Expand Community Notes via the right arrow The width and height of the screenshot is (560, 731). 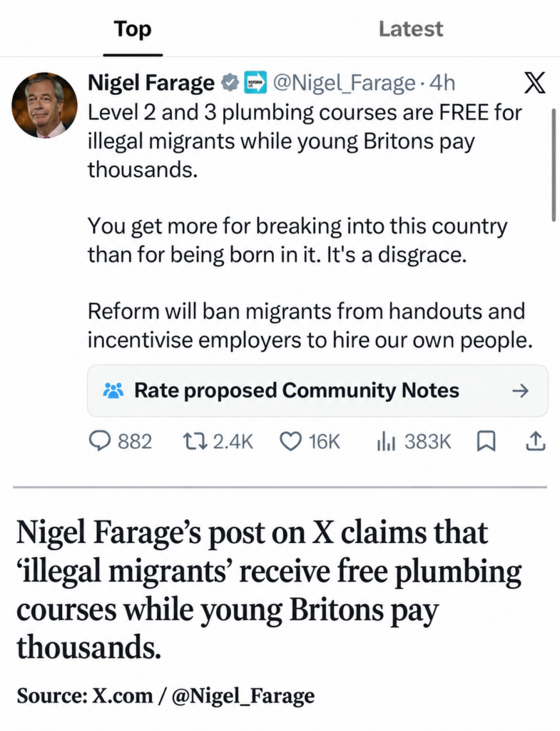click(x=520, y=390)
